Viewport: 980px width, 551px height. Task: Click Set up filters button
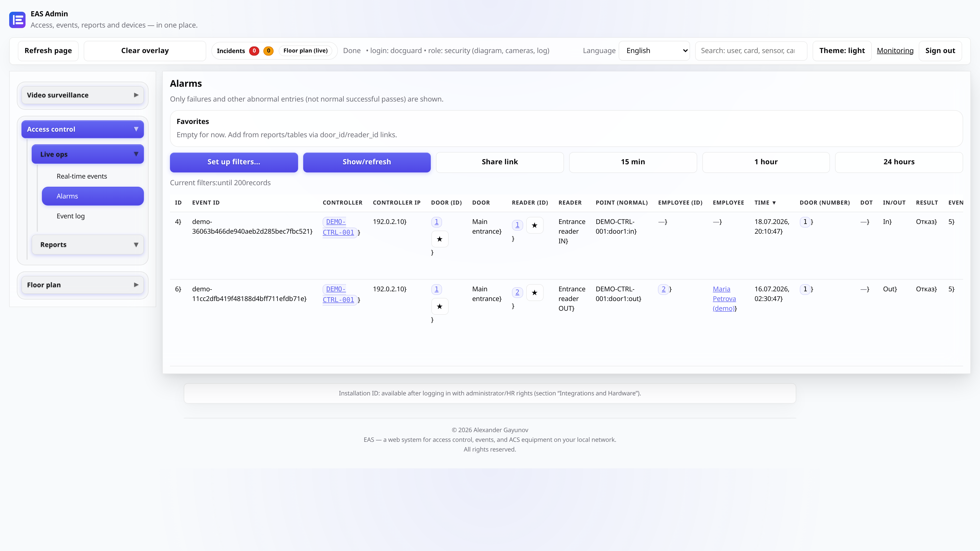(x=234, y=162)
